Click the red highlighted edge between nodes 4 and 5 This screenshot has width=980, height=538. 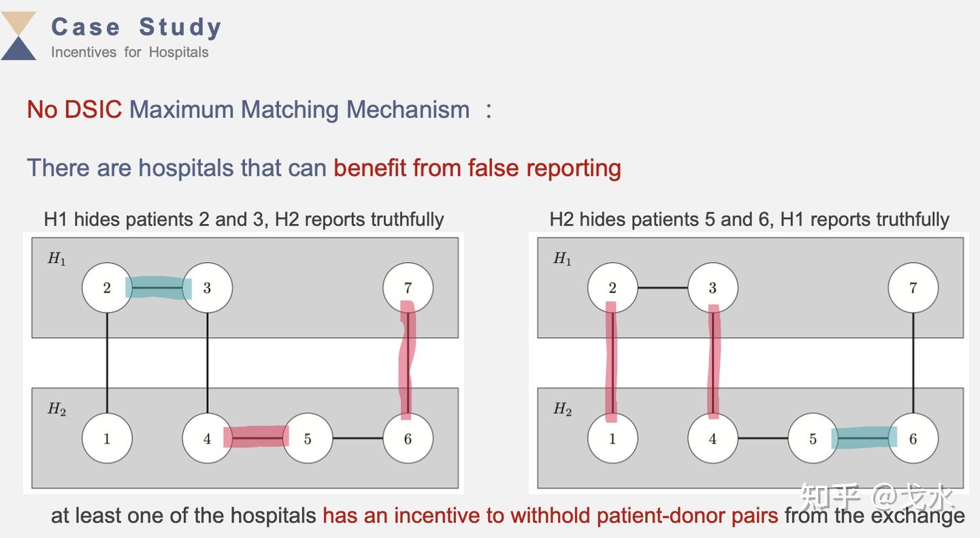pos(257,437)
